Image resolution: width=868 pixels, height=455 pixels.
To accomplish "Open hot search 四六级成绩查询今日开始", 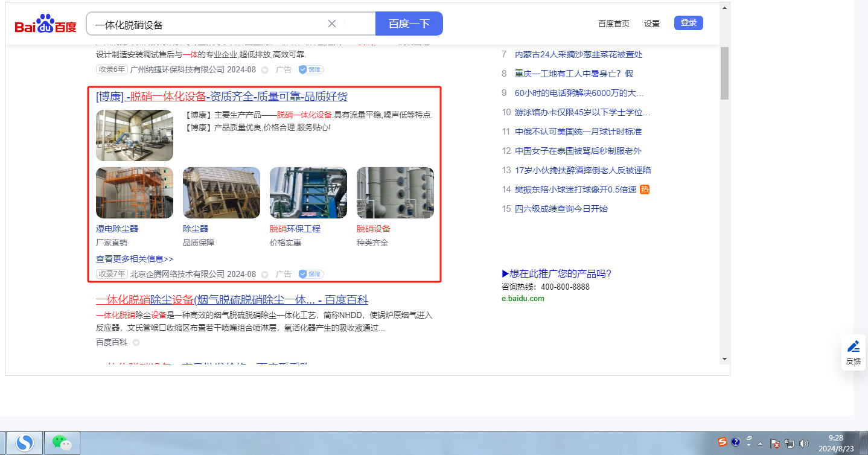I will point(561,209).
